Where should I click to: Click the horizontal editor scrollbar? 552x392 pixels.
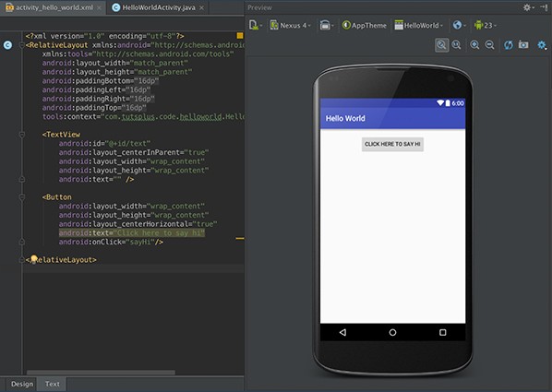click(101, 372)
